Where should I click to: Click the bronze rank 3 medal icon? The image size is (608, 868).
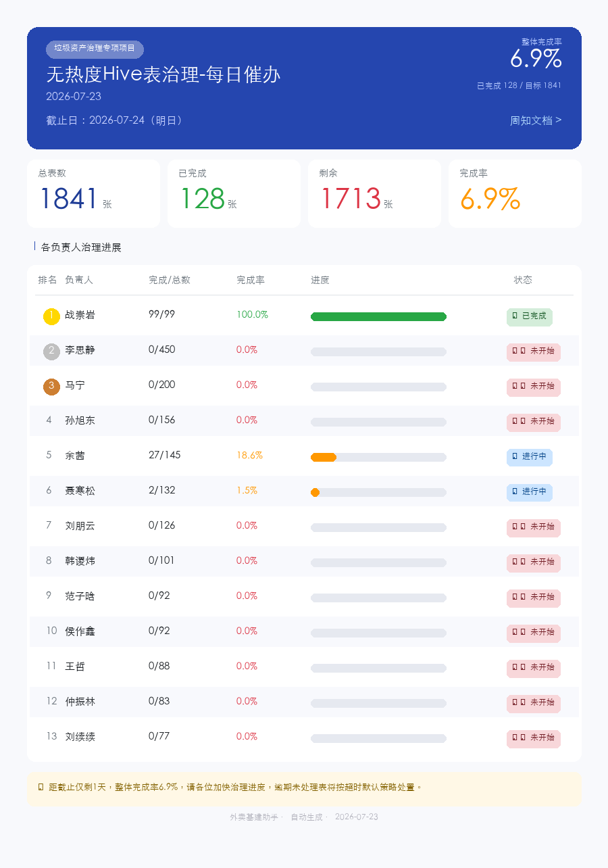pos(51,387)
